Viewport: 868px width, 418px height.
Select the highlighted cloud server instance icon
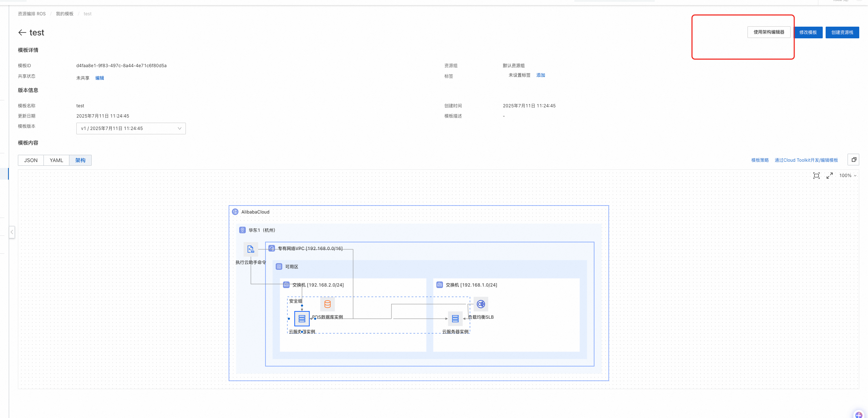coord(302,319)
